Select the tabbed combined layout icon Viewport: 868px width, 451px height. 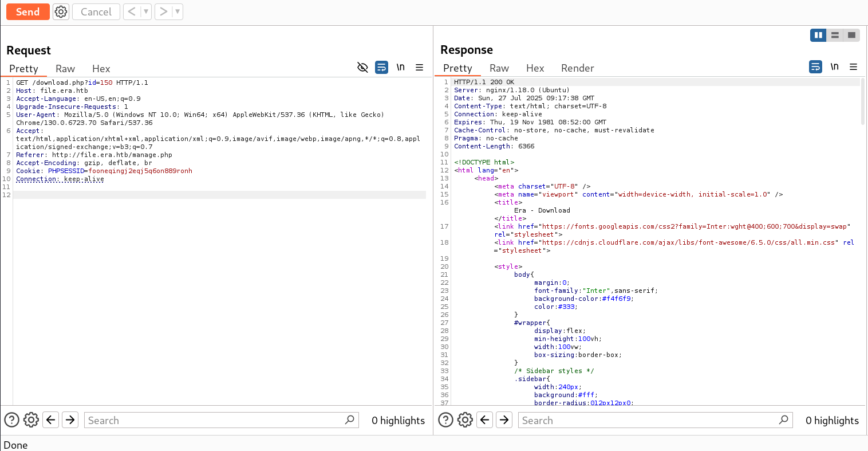(x=851, y=36)
